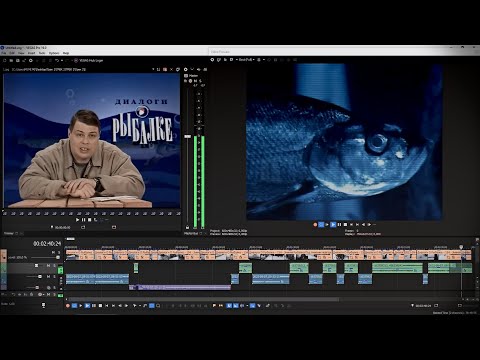The width and height of the screenshot is (480, 360).
Task: Open Trimmer media history dropdown arrow
Action: (x=153, y=69)
